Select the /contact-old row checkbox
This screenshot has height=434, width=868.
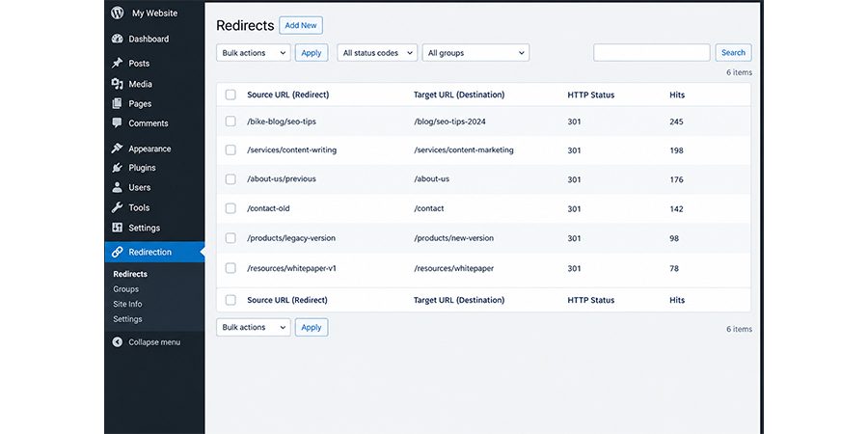231,208
